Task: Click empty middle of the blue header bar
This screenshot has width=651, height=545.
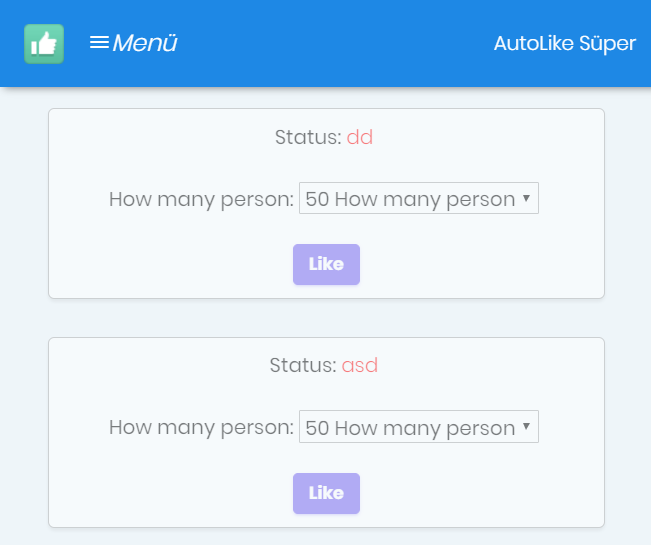Action: point(330,44)
